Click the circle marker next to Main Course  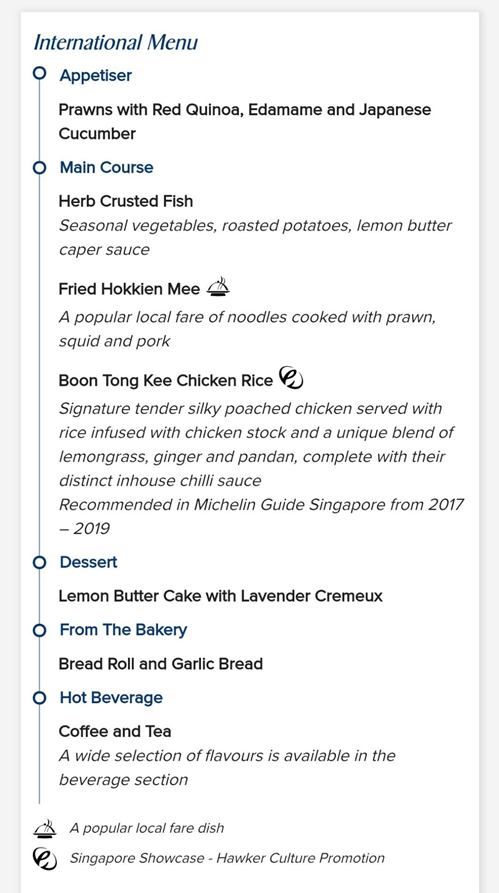coord(39,167)
